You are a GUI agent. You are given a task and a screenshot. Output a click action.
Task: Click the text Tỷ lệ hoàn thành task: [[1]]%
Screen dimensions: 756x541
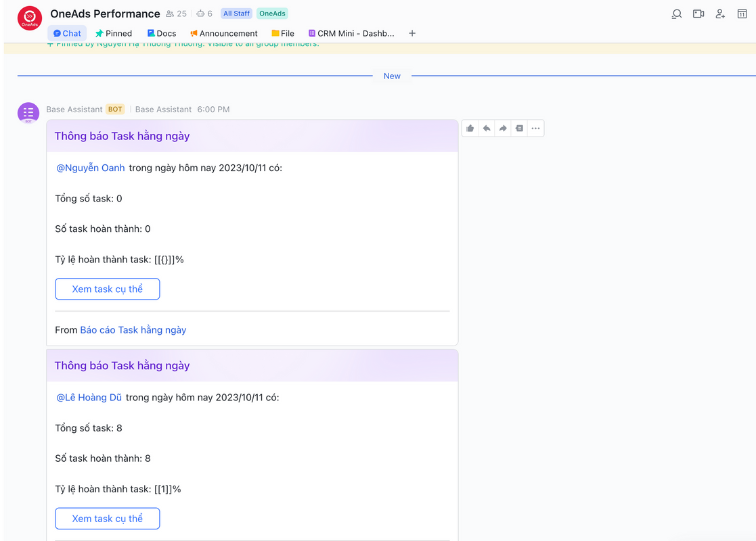click(118, 489)
